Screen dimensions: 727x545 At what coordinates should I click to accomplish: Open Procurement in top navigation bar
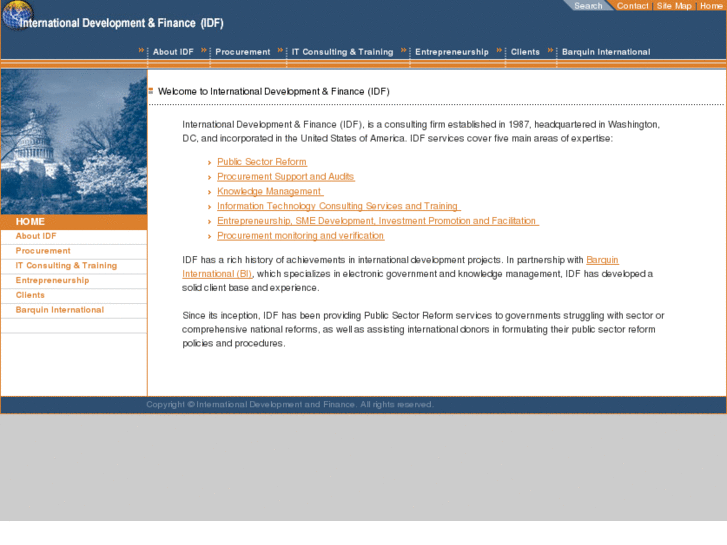pos(242,52)
